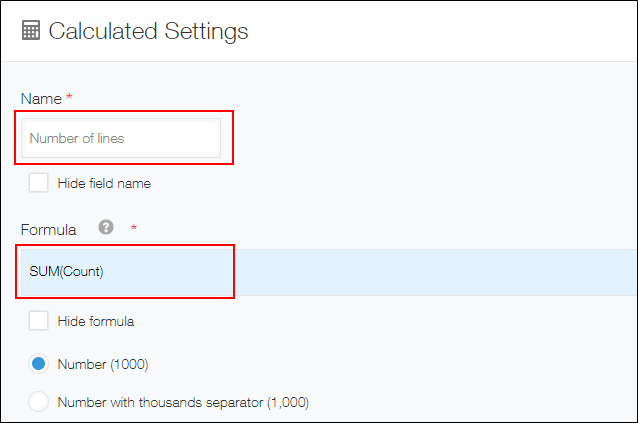The height and width of the screenshot is (423, 638).
Task: Enable the Hide field name checkbox
Action: coord(38,183)
